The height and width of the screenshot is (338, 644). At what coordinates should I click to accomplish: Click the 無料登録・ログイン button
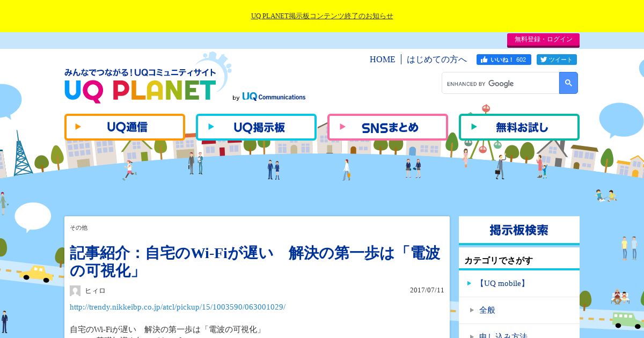coord(543,40)
